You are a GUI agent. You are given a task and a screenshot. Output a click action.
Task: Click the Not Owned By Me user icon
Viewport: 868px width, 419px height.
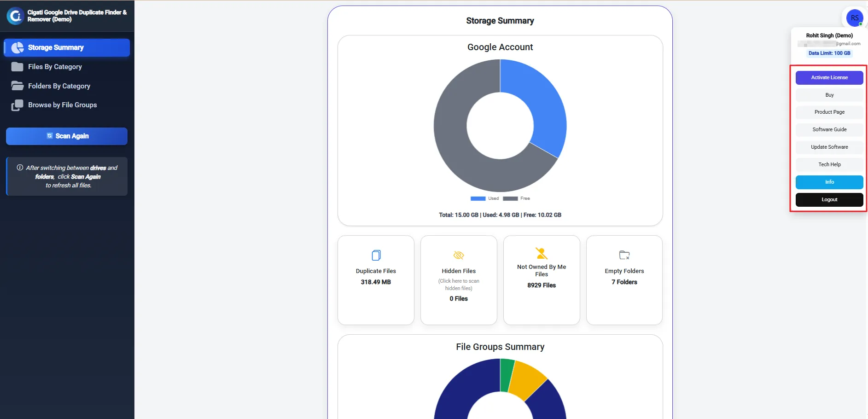coord(542,253)
